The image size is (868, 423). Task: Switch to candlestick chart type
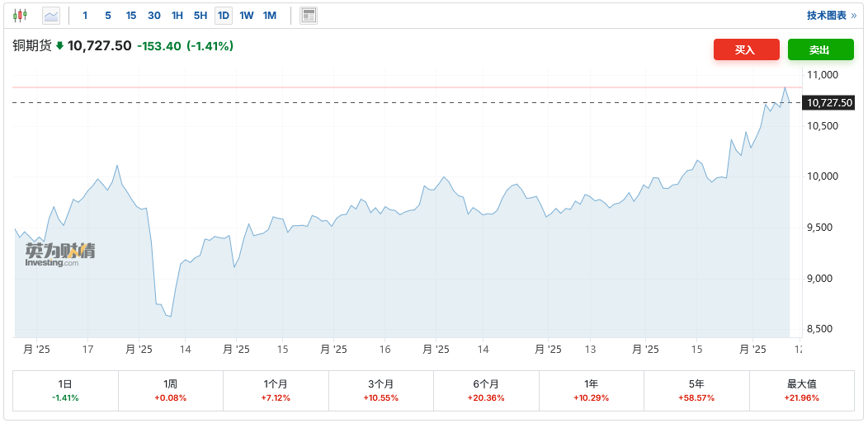click(x=20, y=16)
